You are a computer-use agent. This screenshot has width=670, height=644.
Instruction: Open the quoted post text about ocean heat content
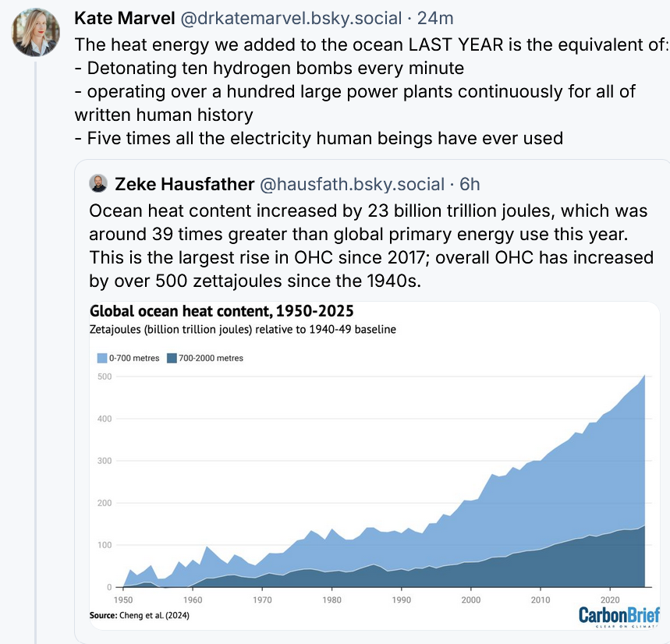tap(371, 246)
